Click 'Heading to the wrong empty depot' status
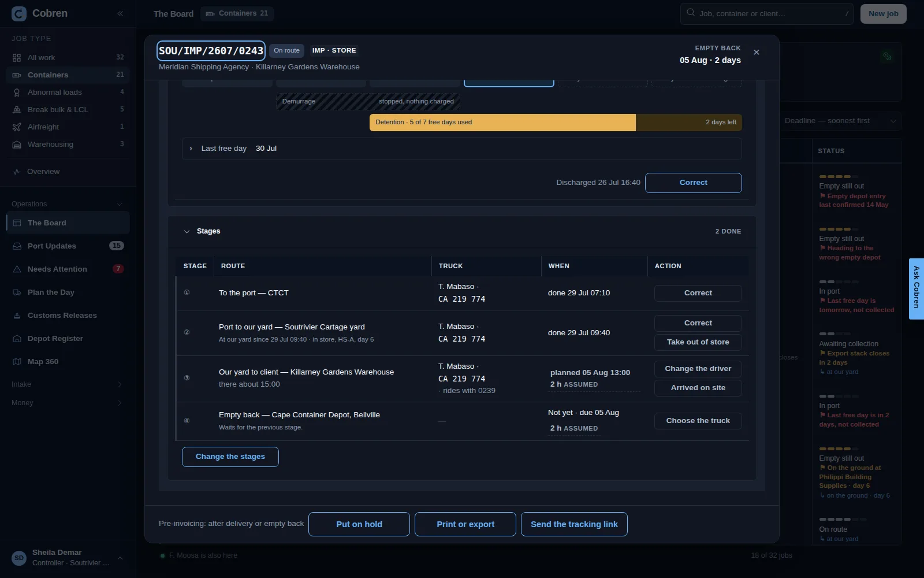 pos(850,253)
